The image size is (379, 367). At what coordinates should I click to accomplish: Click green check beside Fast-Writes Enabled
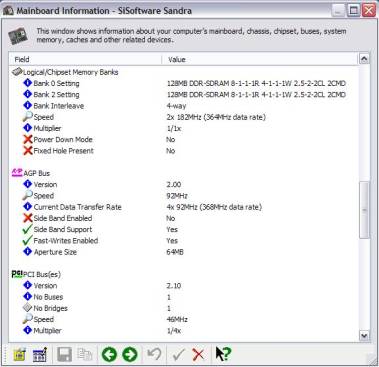(27, 240)
